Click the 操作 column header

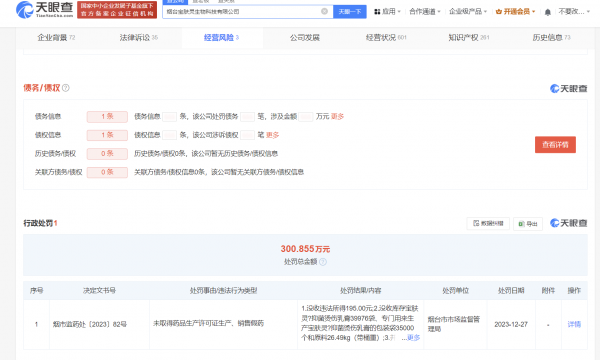click(574, 290)
